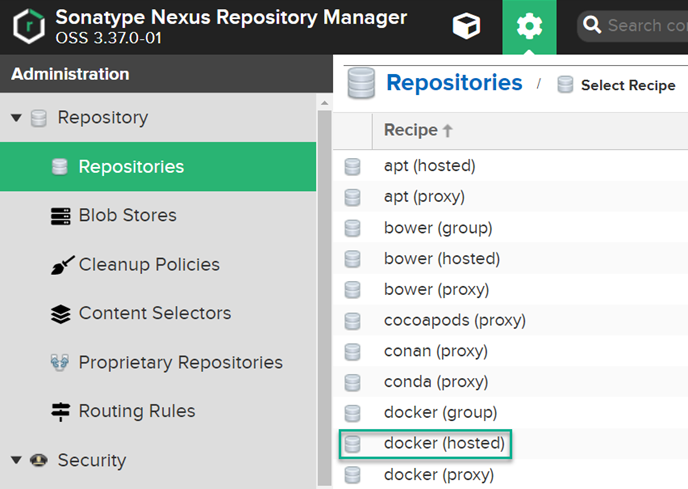The width and height of the screenshot is (688, 489).
Task: Click the icon beside docker (hosted)
Action: (x=352, y=444)
